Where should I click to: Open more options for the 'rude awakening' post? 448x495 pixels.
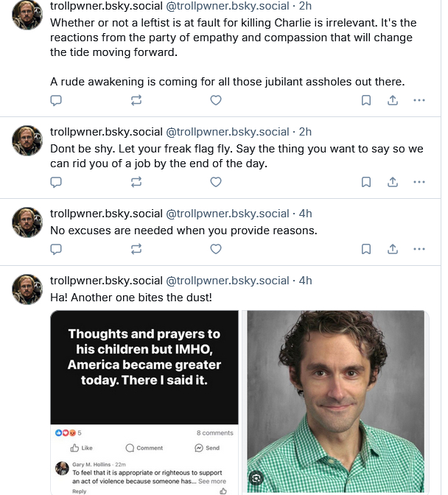(x=419, y=100)
